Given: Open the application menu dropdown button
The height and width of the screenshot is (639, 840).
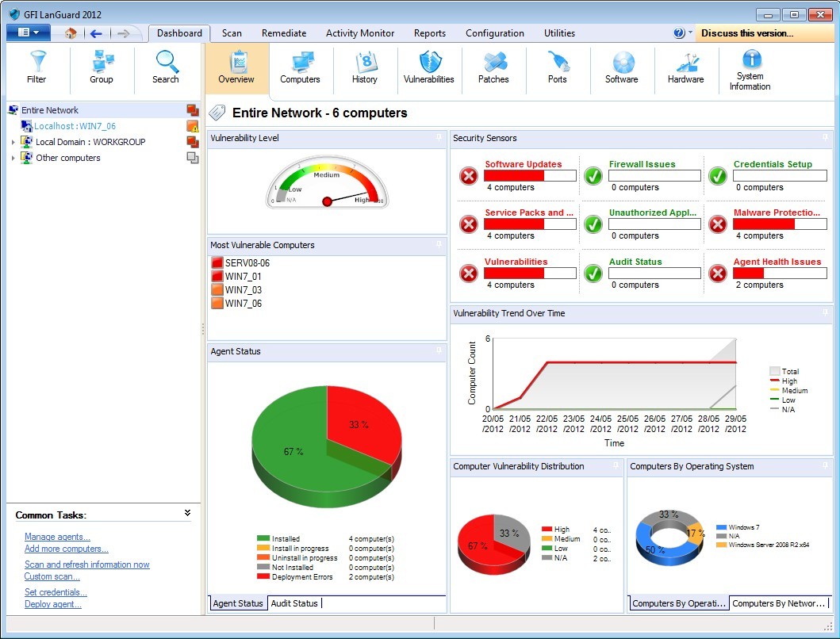Looking at the screenshot, I should (x=29, y=33).
